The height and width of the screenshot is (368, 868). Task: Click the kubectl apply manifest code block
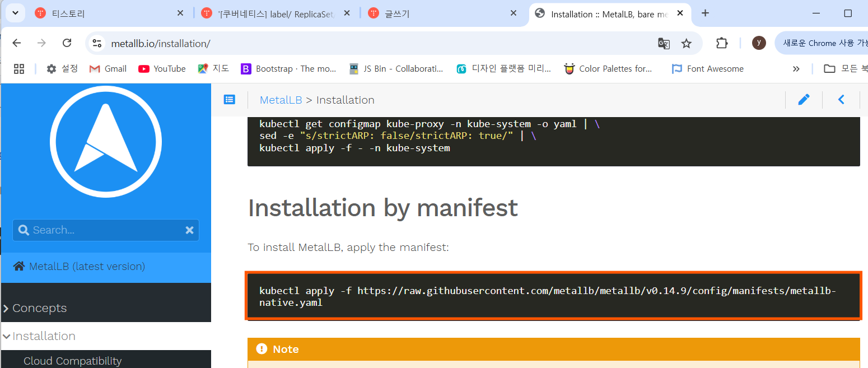553,296
